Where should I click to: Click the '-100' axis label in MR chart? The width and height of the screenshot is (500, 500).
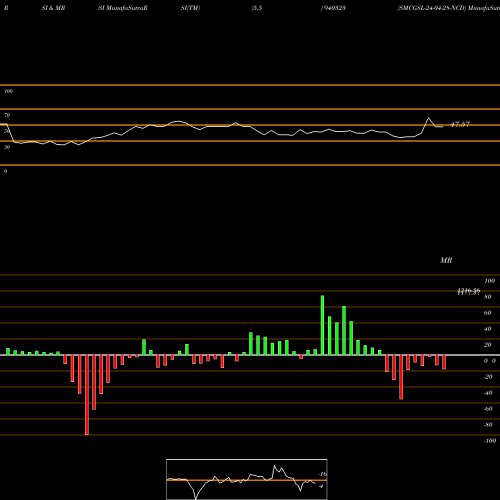pyautogui.click(x=490, y=441)
